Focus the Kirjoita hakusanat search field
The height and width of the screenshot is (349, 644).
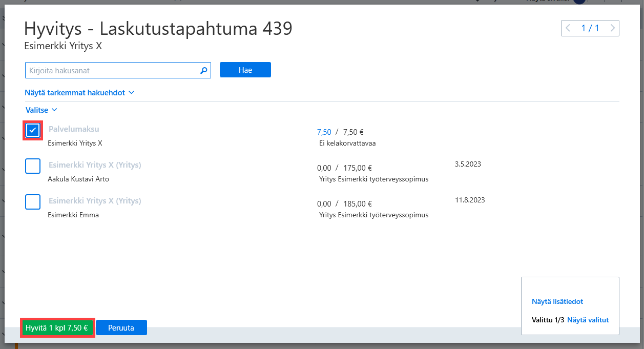click(113, 71)
